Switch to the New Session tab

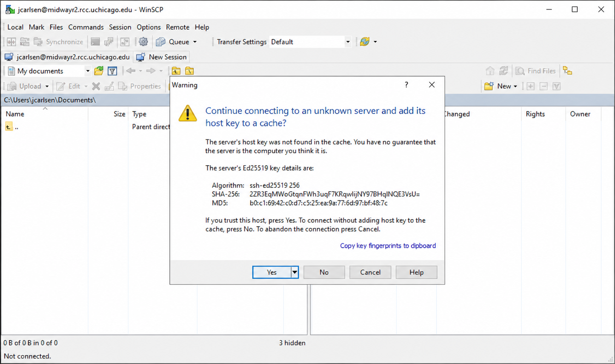(x=161, y=57)
